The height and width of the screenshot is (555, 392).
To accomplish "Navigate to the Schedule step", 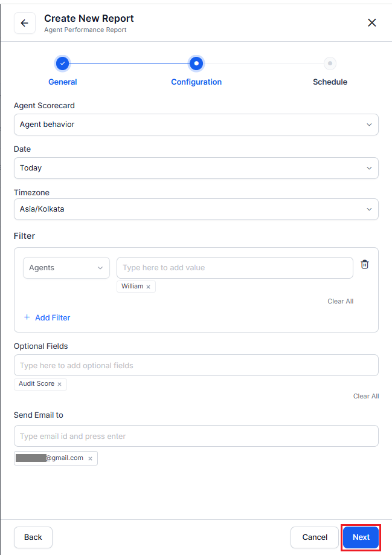I will tap(330, 63).
